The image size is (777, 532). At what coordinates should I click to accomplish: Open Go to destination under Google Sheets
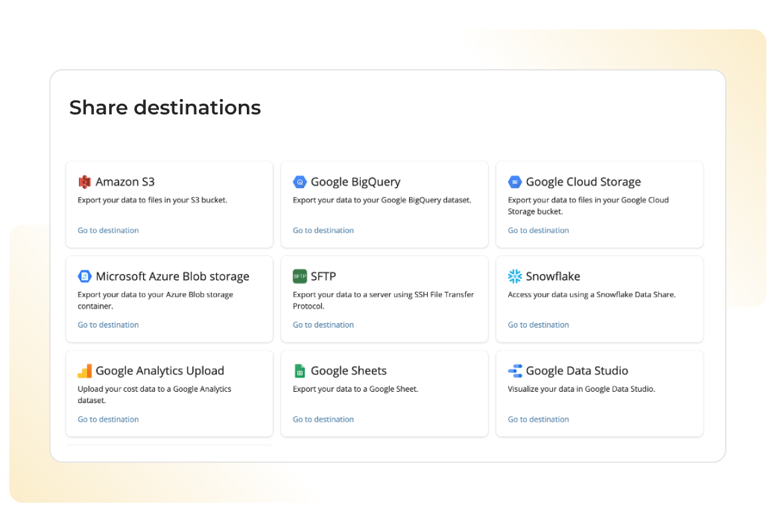tap(323, 420)
